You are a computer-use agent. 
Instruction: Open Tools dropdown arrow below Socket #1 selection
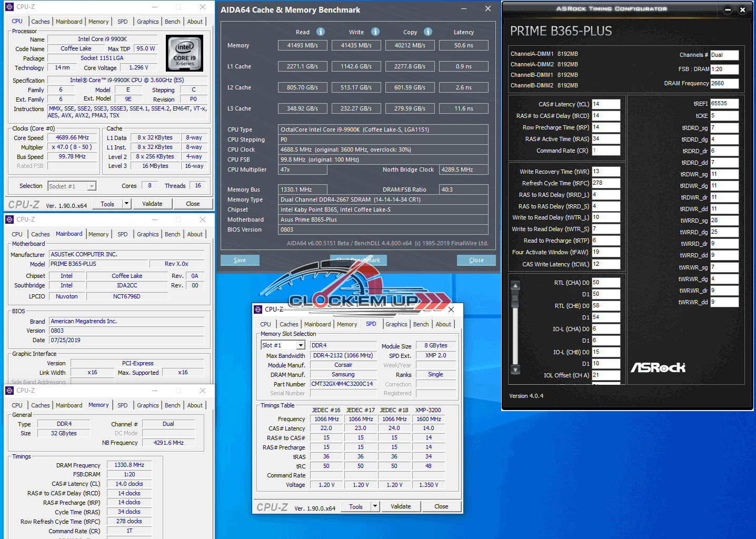[126, 204]
